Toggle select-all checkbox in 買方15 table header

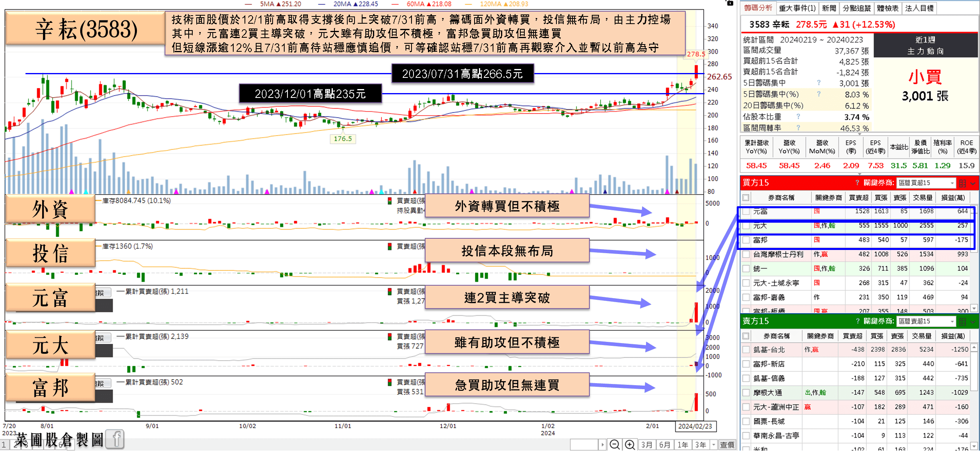click(x=746, y=198)
